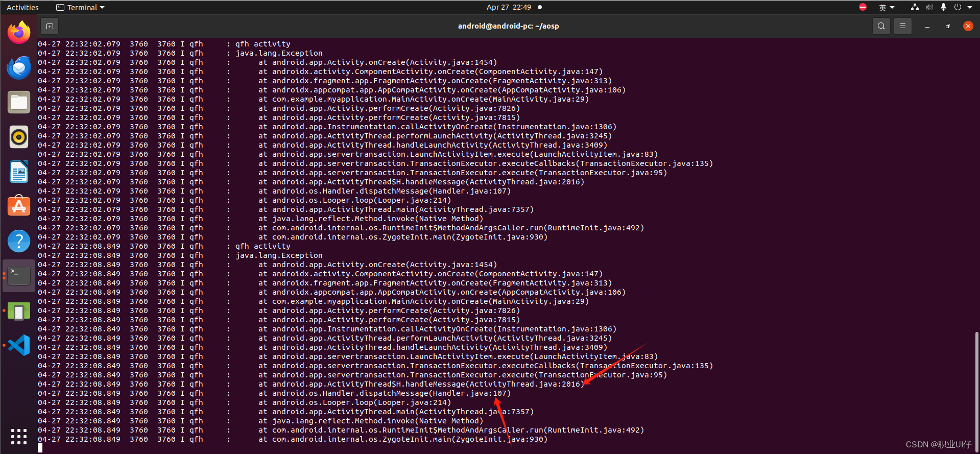This screenshot has height=454, width=980.
Task: Open the Files manager dock icon
Action: point(19,102)
